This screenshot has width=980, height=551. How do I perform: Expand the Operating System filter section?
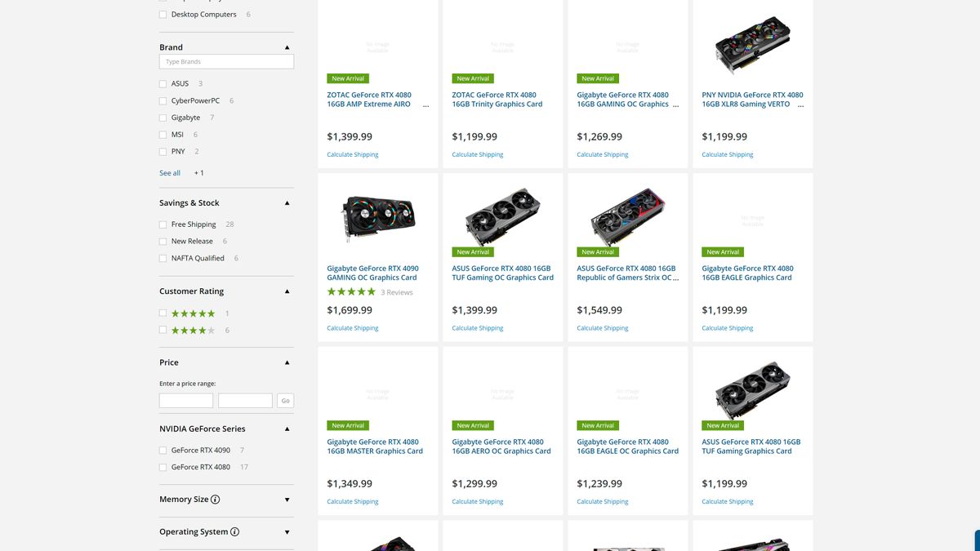(x=287, y=532)
